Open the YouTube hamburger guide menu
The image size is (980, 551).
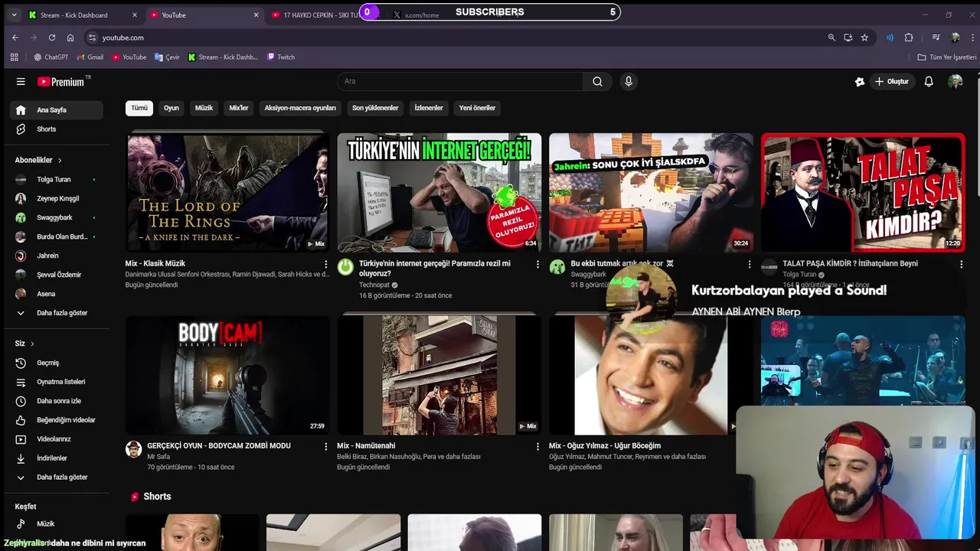coord(21,82)
